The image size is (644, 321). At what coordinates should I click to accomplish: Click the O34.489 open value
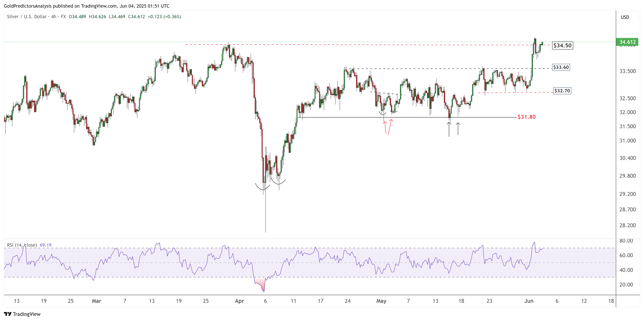click(x=77, y=17)
